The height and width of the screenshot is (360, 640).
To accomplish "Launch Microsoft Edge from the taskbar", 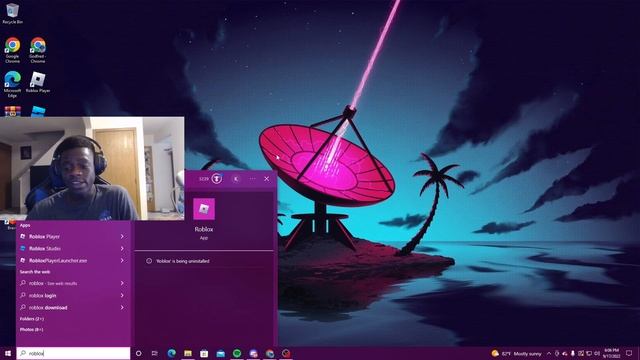I will (171, 353).
